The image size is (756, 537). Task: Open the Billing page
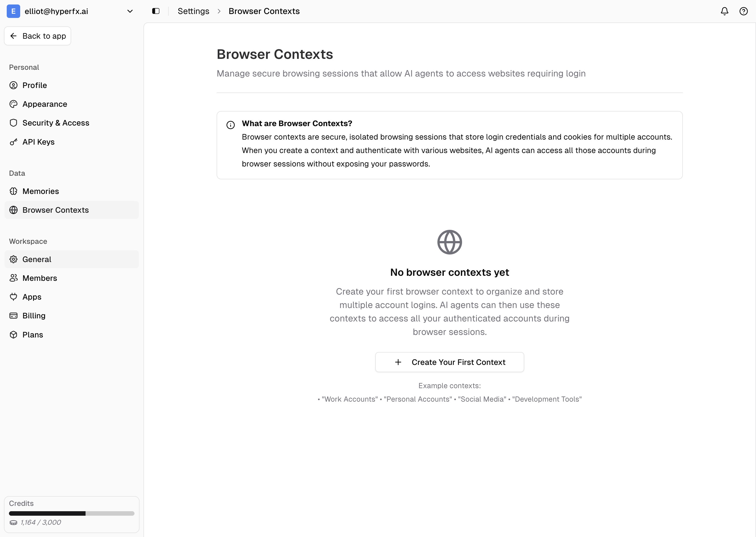(x=34, y=316)
